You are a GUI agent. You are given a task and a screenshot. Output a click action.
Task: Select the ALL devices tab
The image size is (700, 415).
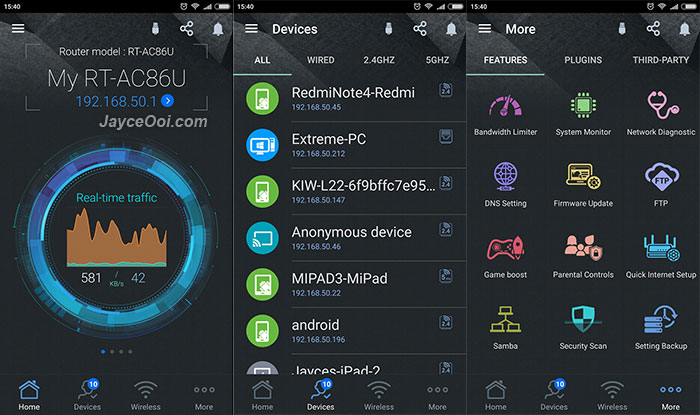pos(262,60)
